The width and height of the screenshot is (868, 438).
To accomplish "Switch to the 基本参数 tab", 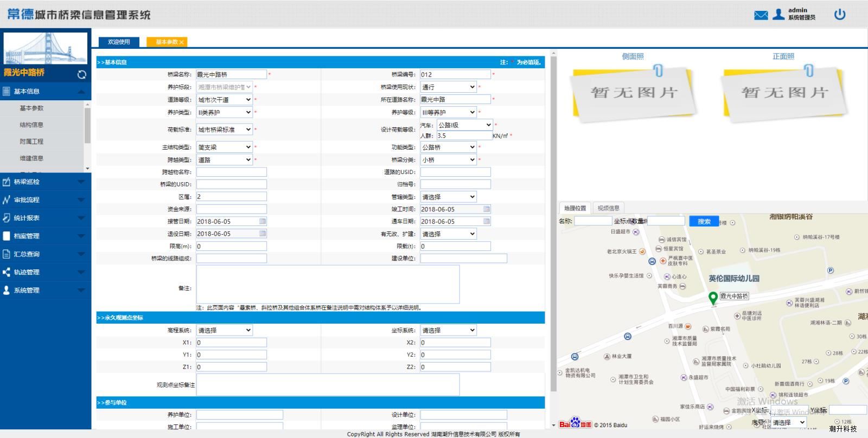I will (167, 42).
